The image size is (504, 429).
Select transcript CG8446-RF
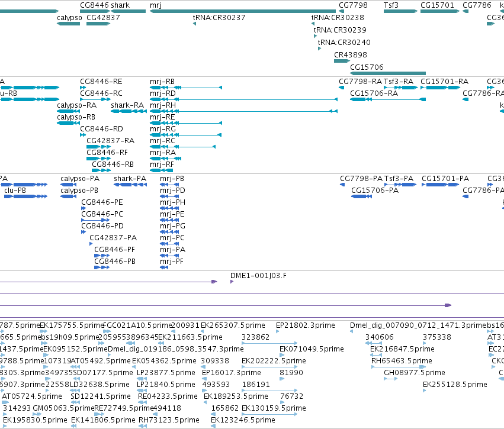[x=98, y=159]
